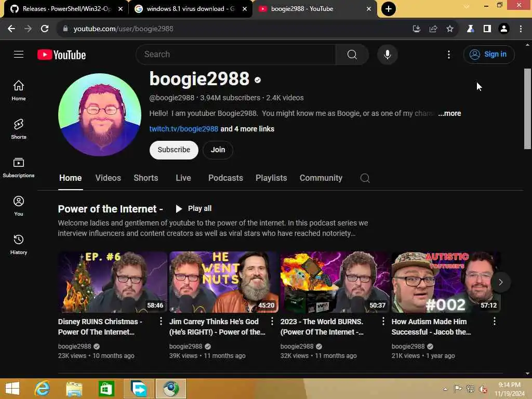Click the Sign in button
Viewport: 532px width, 399px height.
point(488,54)
